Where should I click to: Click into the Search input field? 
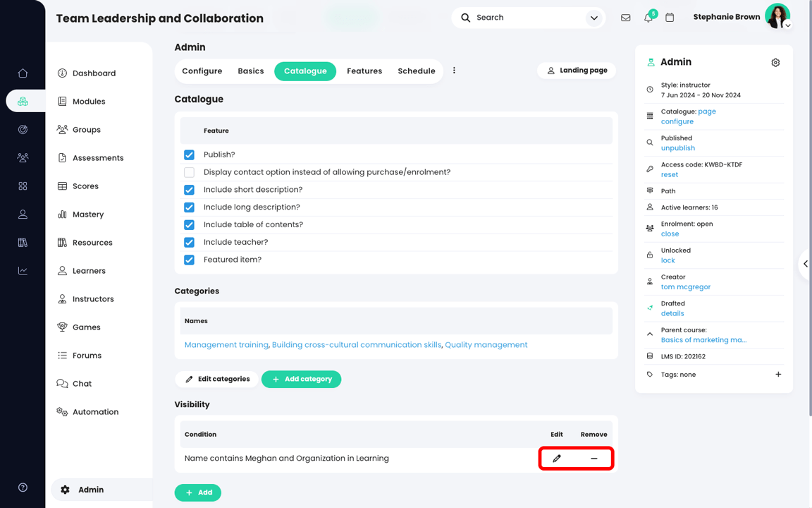pos(528,18)
